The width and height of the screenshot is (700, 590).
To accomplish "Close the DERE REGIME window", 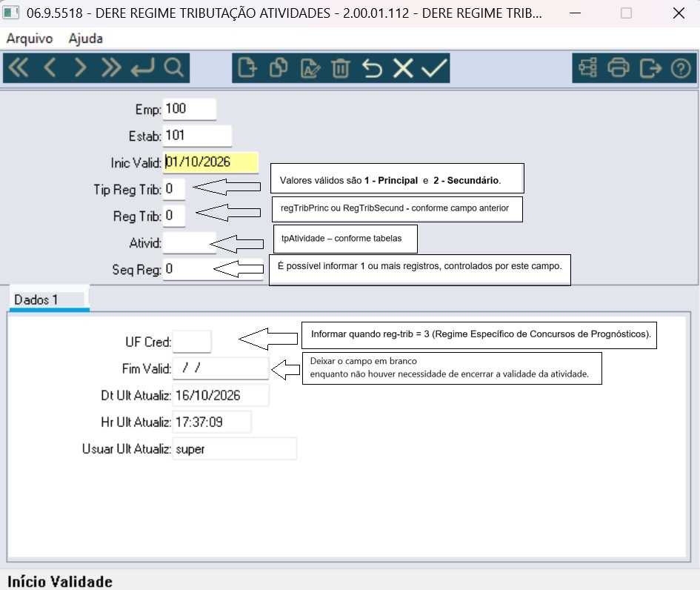I will pos(679,13).
